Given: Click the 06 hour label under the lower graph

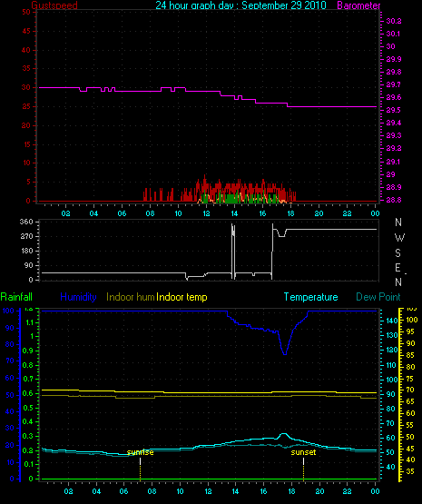Looking at the screenshot, I should tap(124, 491).
